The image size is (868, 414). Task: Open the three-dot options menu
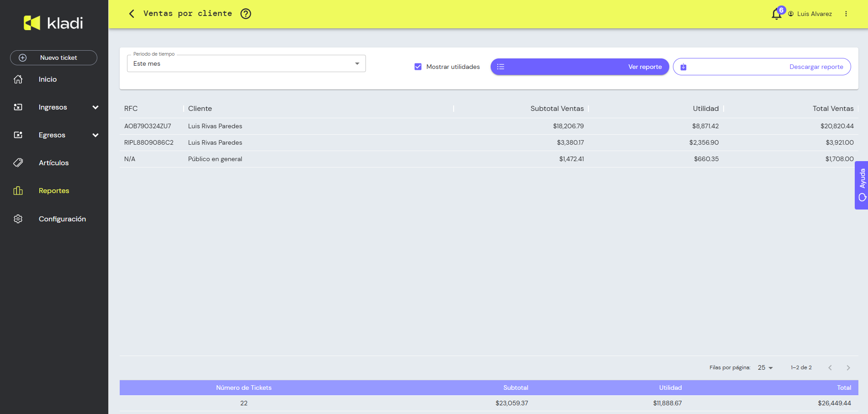point(846,14)
